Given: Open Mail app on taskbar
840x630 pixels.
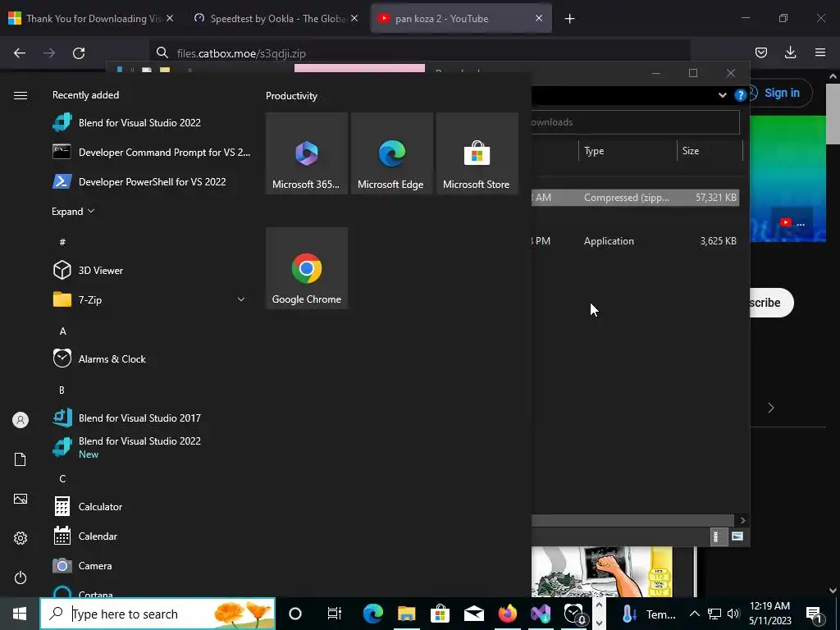Looking at the screenshot, I should tap(473, 614).
